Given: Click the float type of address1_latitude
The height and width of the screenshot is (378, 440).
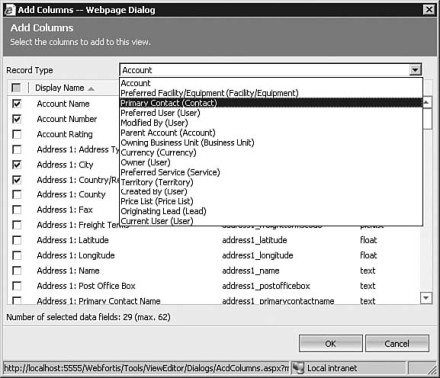Looking at the screenshot, I should (x=368, y=240).
